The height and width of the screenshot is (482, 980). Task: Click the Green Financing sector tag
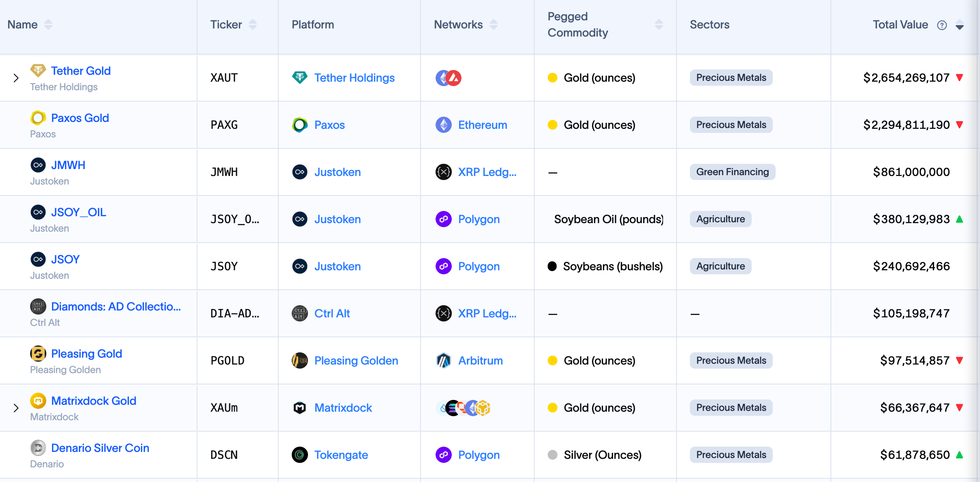[732, 172]
